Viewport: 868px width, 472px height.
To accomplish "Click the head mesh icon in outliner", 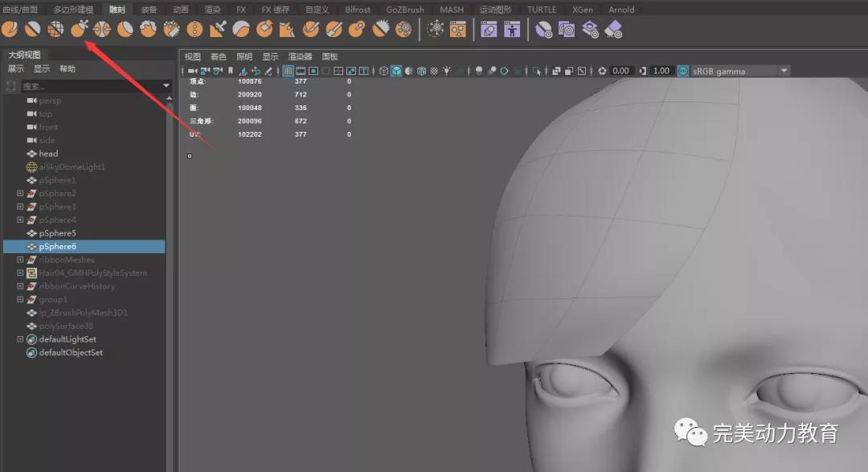I will tap(31, 154).
